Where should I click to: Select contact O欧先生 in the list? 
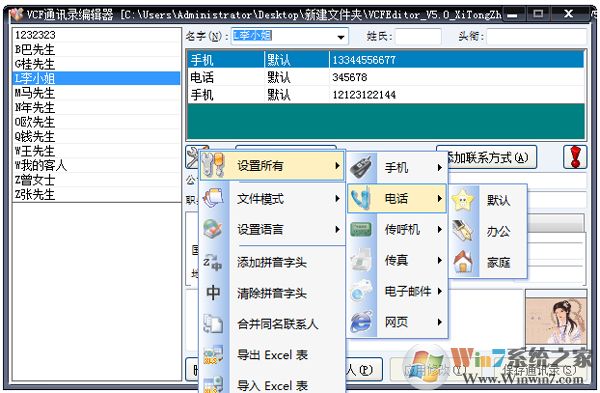coord(97,122)
